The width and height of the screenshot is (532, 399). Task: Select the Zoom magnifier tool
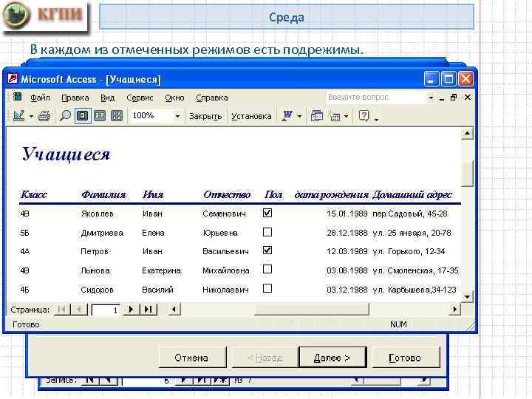(65, 116)
